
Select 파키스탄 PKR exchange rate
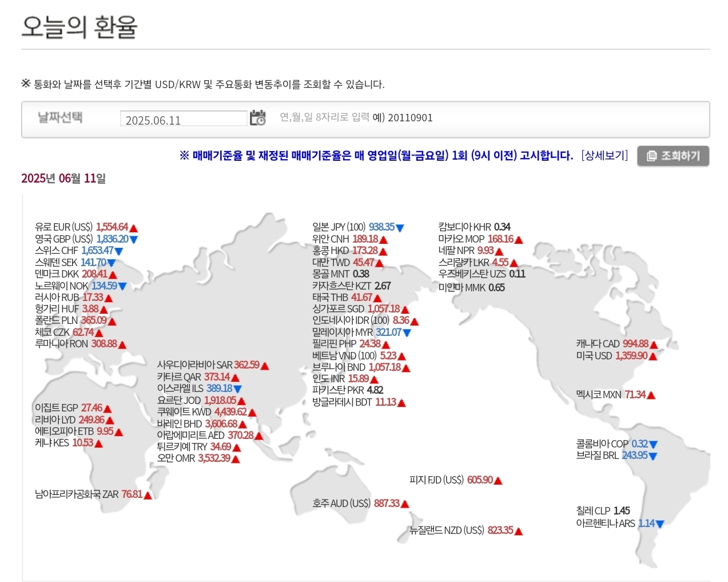point(348,390)
